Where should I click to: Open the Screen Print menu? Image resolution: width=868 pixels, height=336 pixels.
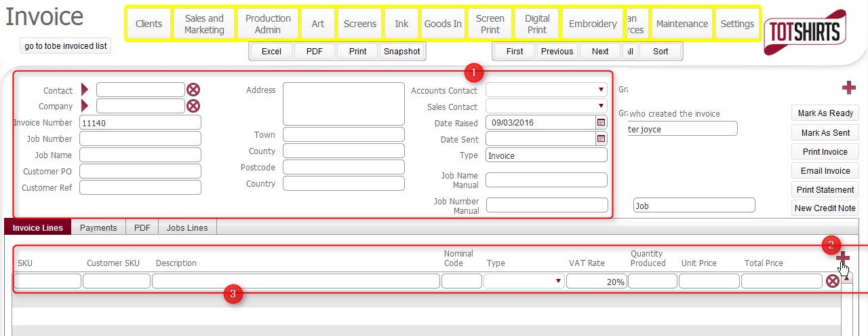pyautogui.click(x=490, y=24)
